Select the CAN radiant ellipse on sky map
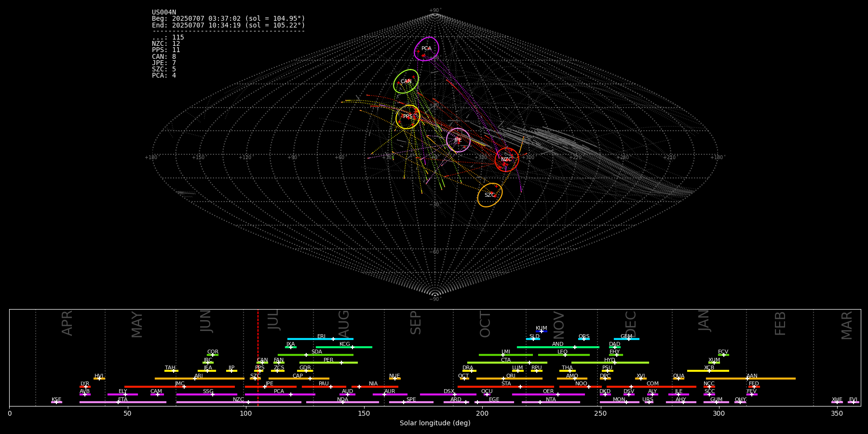The width and height of the screenshot is (868, 434). [406, 81]
